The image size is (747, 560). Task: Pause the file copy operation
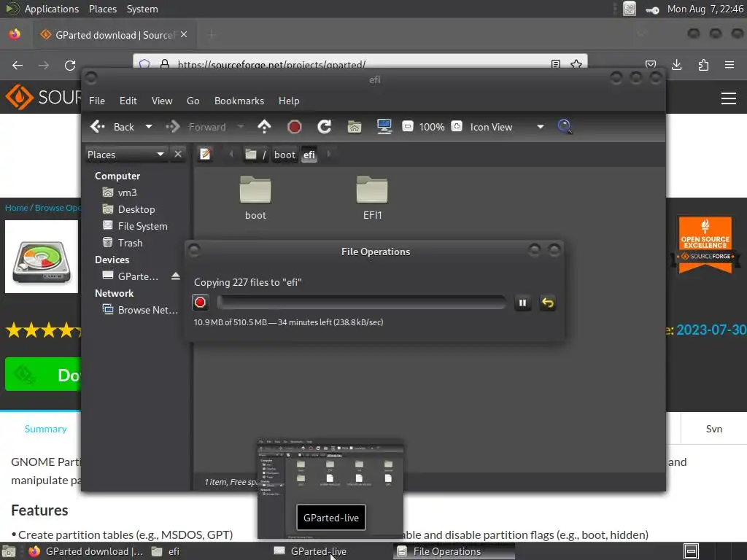coord(522,303)
